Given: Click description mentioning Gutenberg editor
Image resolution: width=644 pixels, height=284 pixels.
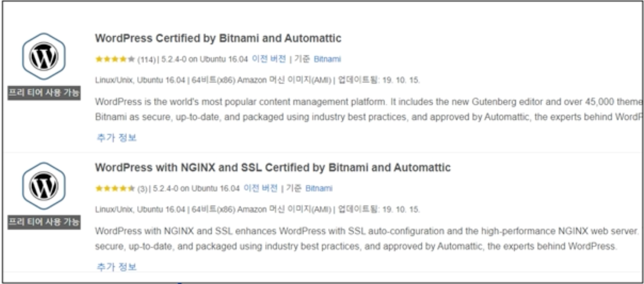Looking at the screenshot, I should coord(369,109).
